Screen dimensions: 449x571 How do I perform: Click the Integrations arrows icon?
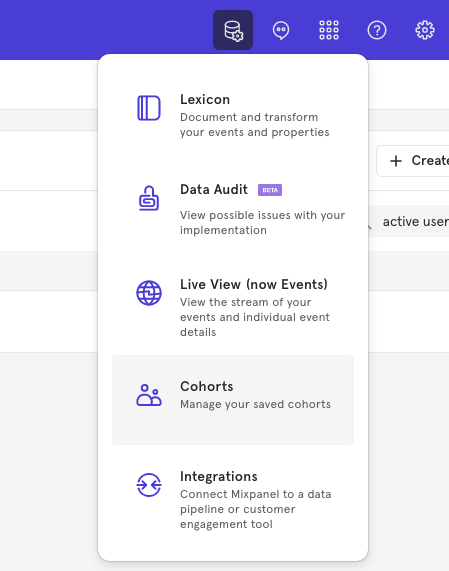point(149,485)
